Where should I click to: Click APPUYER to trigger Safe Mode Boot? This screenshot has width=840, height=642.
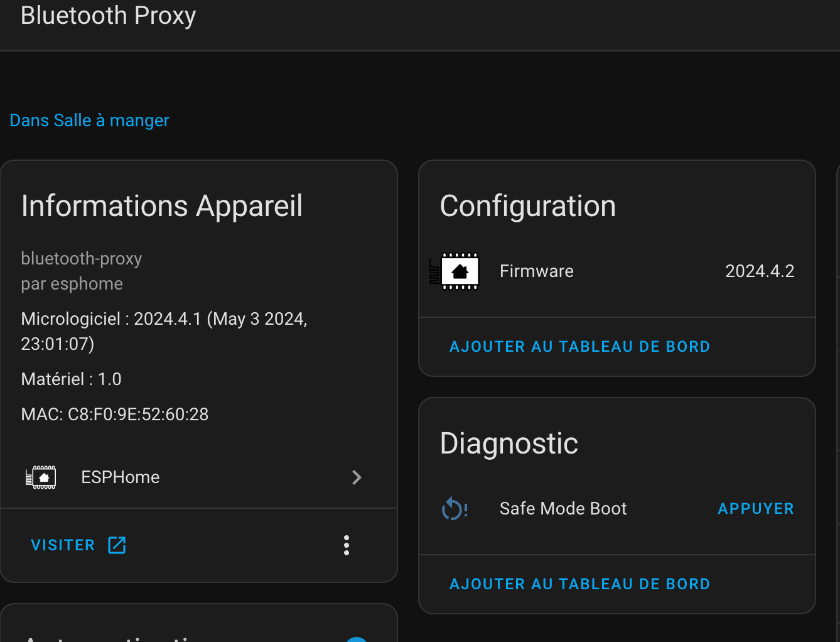click(756, 509)
